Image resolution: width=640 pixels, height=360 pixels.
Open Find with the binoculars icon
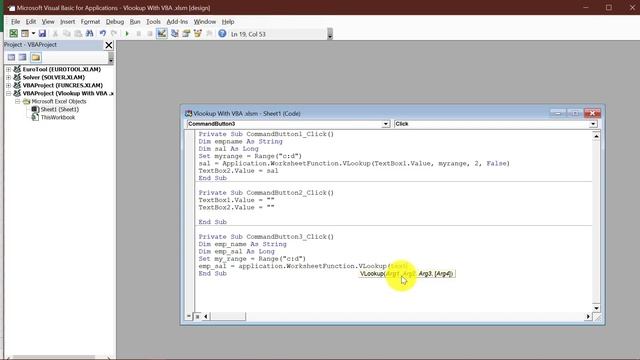coord(89,34)
